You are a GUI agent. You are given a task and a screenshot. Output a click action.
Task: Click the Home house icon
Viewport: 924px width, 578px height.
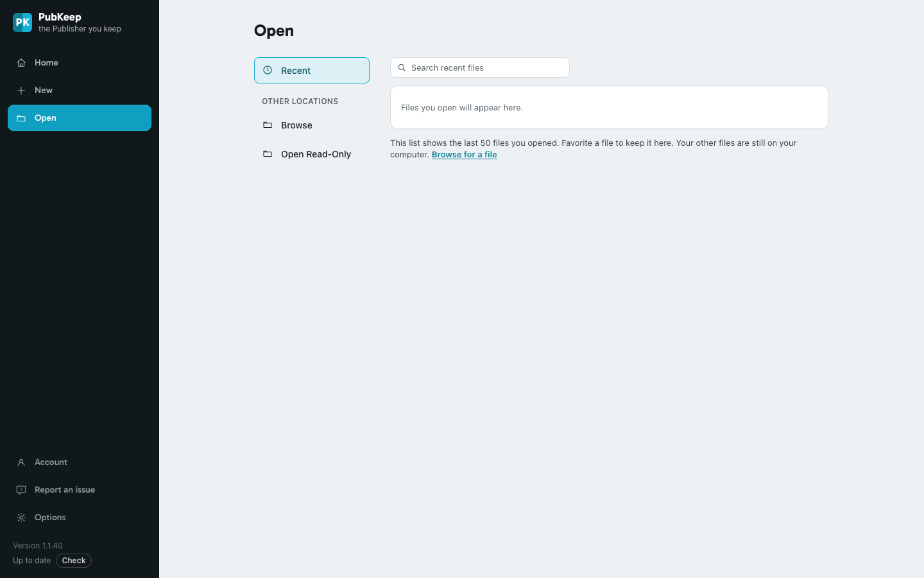point(21,63)
